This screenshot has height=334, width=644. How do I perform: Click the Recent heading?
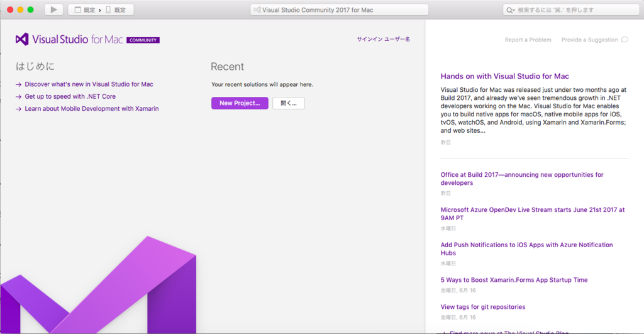click(227, 67)
